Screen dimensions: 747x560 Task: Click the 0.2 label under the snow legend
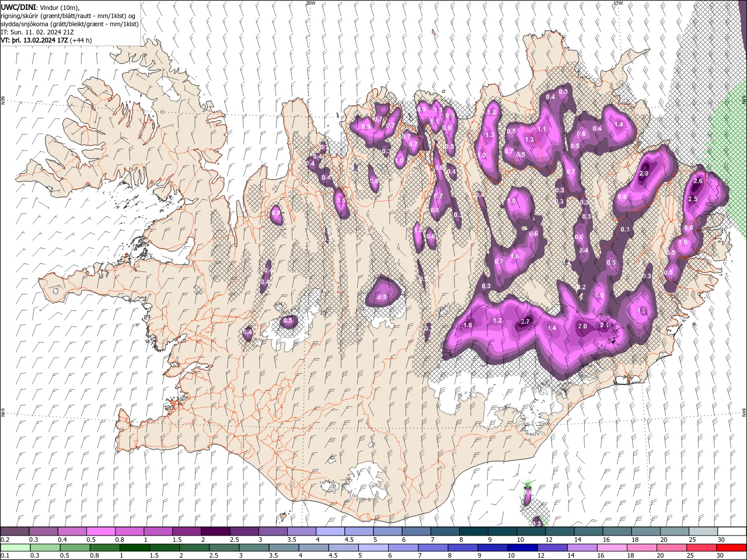(4, 540)
